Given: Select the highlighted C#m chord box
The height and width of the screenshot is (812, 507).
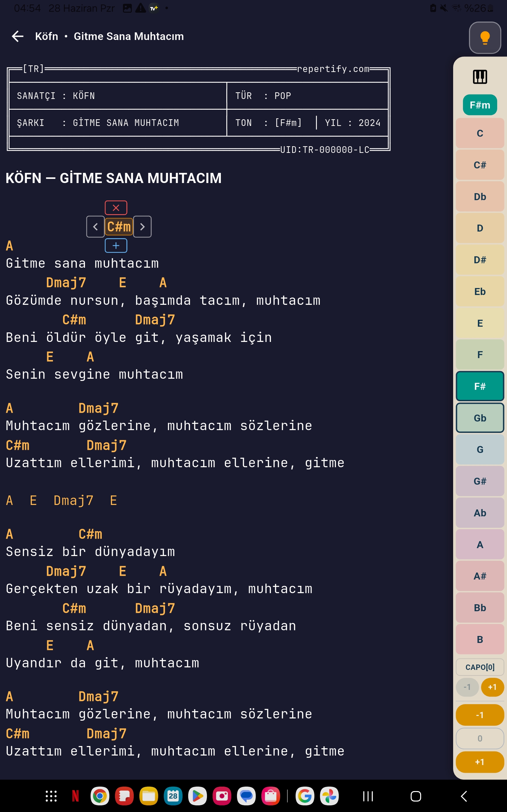Looking at the screenshot, I should [119, 227].
